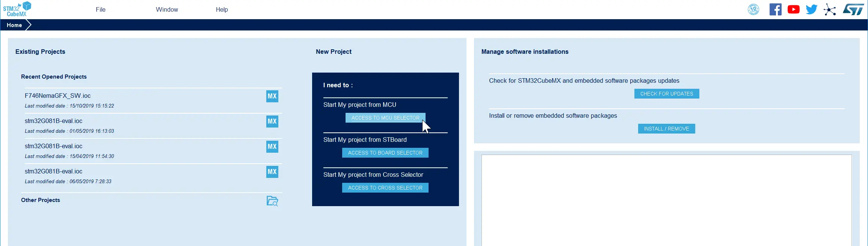Open the File menu
The width and height of the screenshot is (868, 246).
[100, 9]
